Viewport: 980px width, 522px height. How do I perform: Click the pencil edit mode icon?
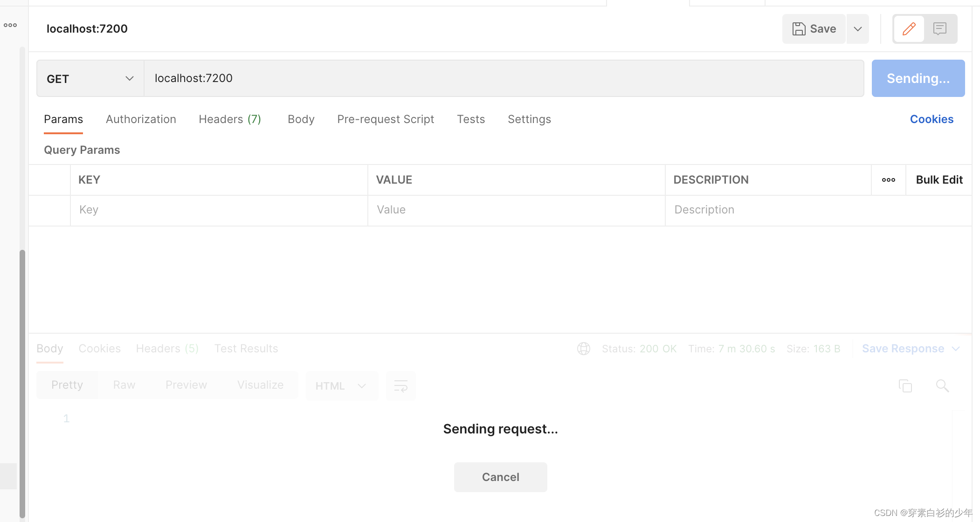point(909,29)
